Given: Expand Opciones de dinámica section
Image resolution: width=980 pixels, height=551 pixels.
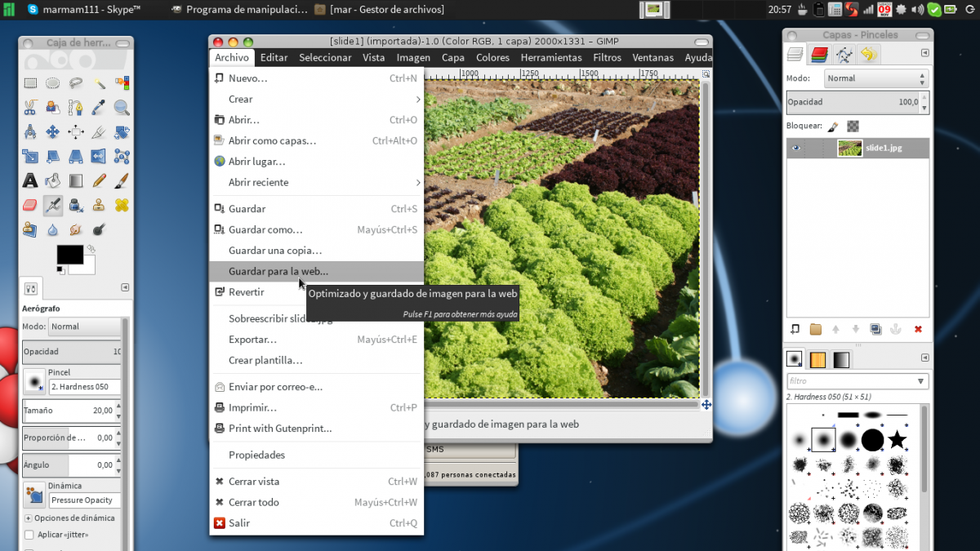Looking at the screenshot, I should tap(28, 518).
